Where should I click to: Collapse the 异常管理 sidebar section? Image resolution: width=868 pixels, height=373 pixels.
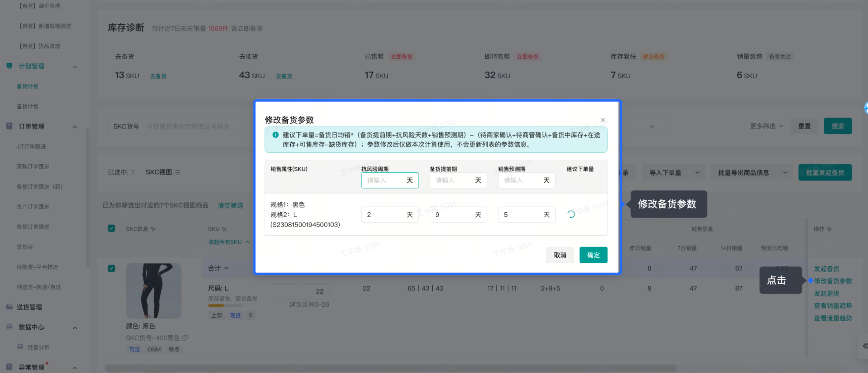pyautogui.click(x=75, y=368)
